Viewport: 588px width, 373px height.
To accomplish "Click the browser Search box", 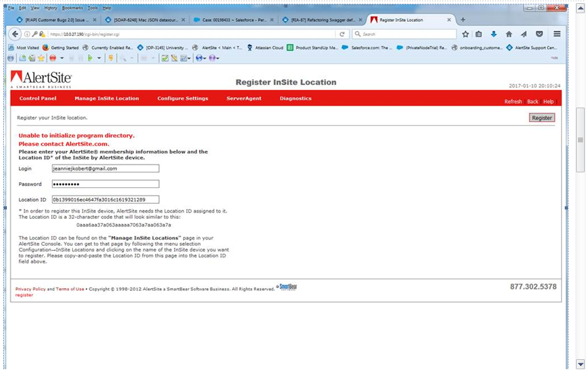I will [404, 34].
